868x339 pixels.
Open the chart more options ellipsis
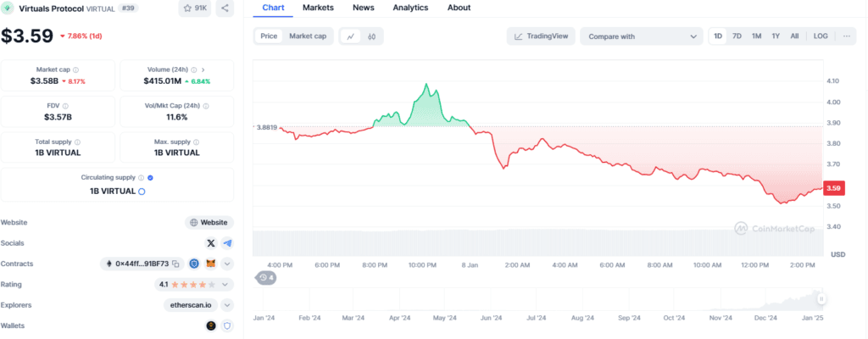[847, 36]
